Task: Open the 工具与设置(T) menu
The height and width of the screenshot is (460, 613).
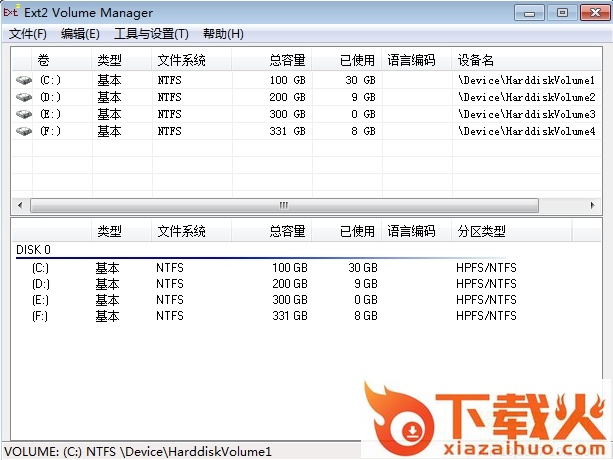Action: (x=152, y=34)
